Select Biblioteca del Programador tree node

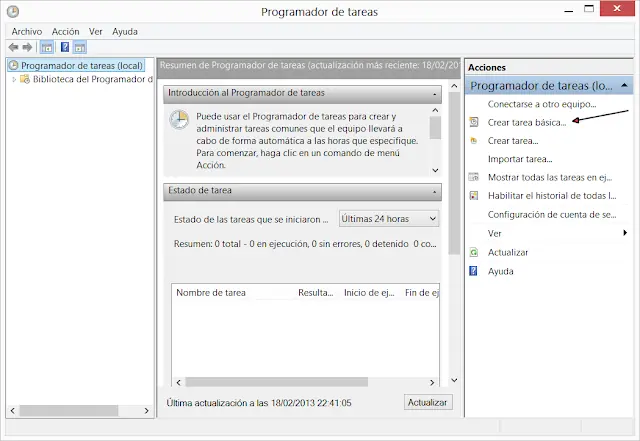93,79
